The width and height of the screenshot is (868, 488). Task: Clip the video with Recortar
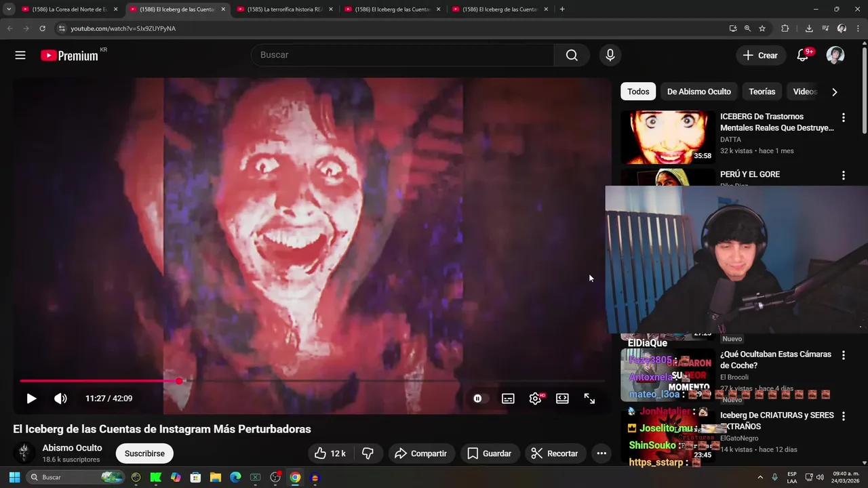tap(555, 453)
